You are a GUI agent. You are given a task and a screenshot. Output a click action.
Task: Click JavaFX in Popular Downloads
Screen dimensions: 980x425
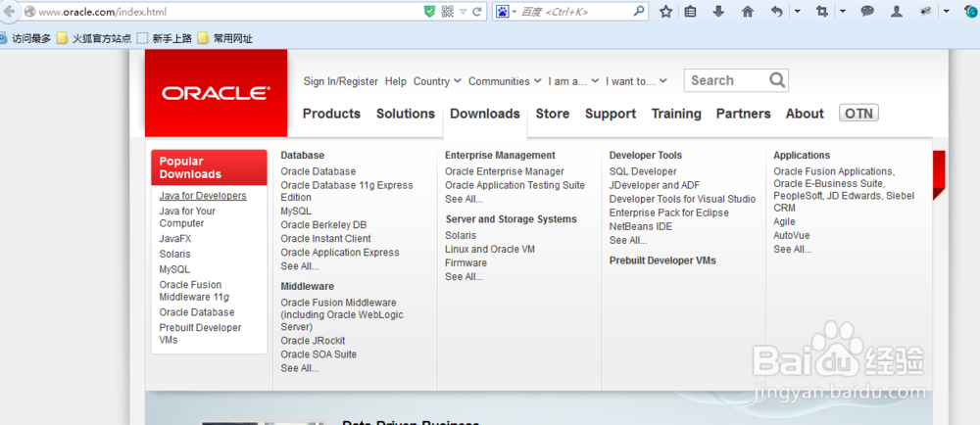[175, 238]
